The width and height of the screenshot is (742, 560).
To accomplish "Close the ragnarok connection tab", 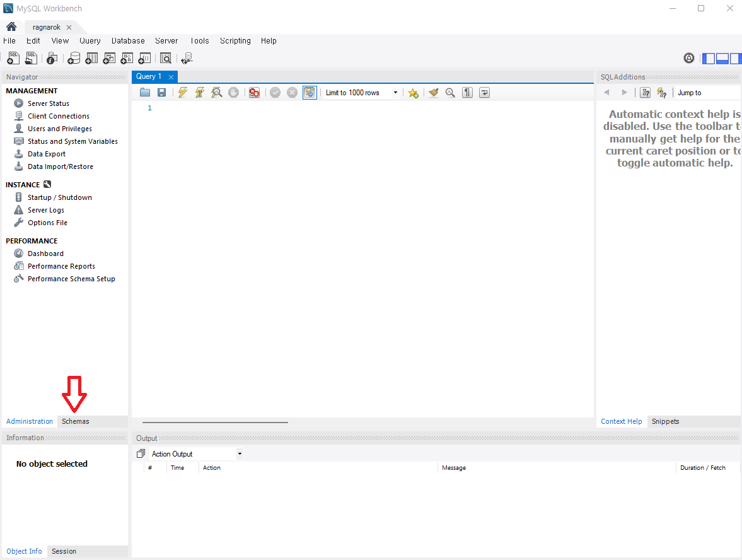I will coord(69,28).
